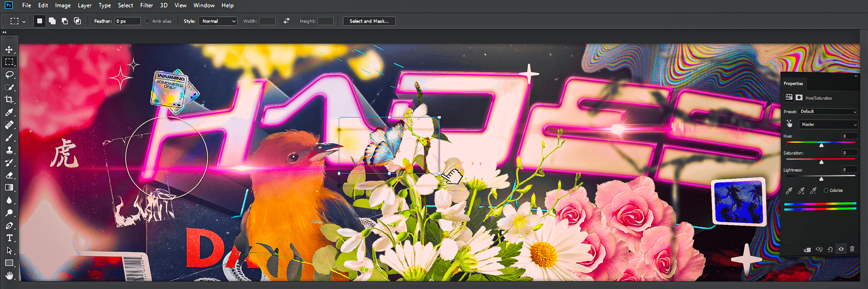Open the Edit menu

(x=43, y=5)
